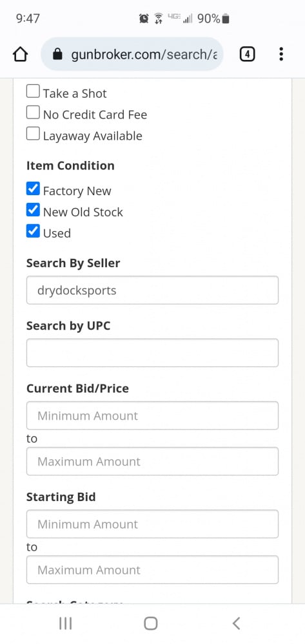Tap the browser home icon
This screenshot has height=644, width=305.
(x=21, y=54)
